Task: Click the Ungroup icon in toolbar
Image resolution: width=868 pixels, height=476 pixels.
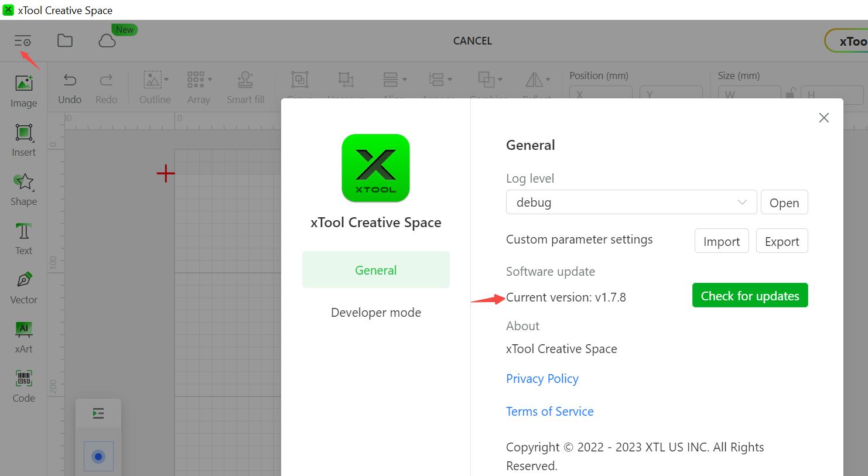Action: click(346, 80)
